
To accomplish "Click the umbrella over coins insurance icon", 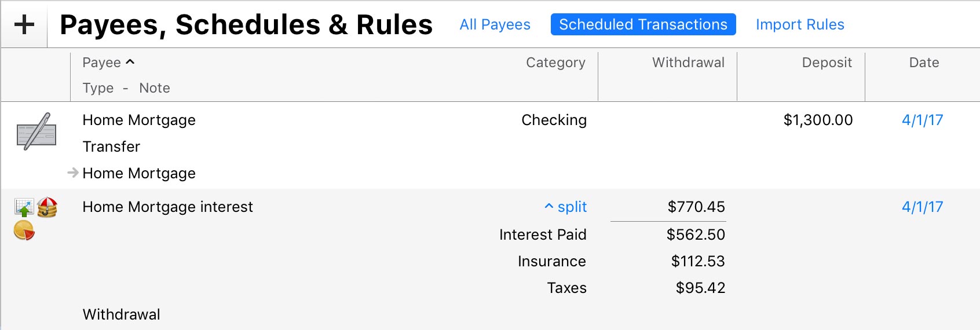I will coord(47,207).
